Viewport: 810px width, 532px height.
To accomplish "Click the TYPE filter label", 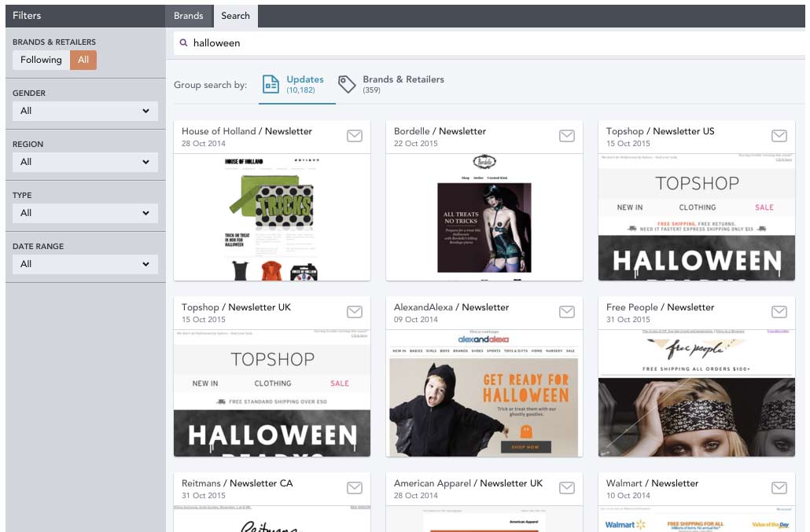I will click(22, 196).
